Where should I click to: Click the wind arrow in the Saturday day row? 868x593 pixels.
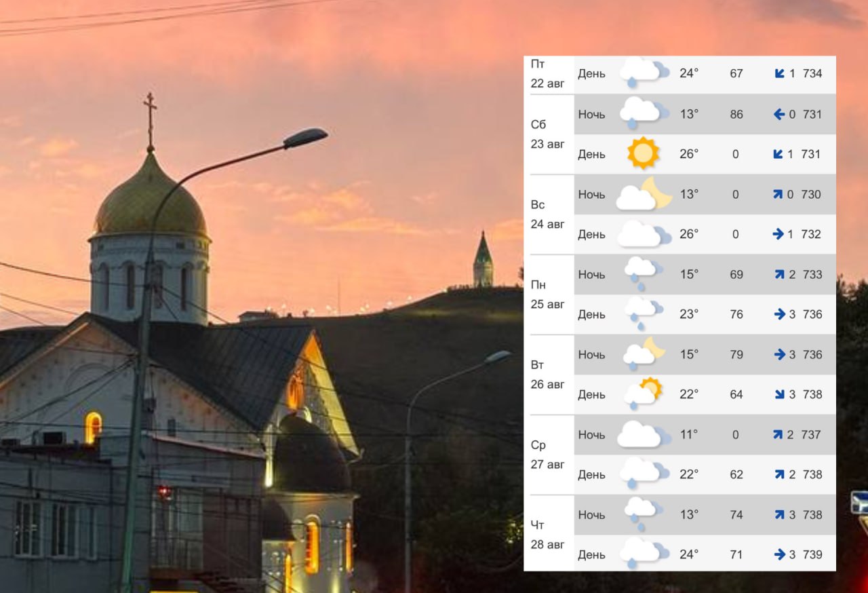pos(779,154)
